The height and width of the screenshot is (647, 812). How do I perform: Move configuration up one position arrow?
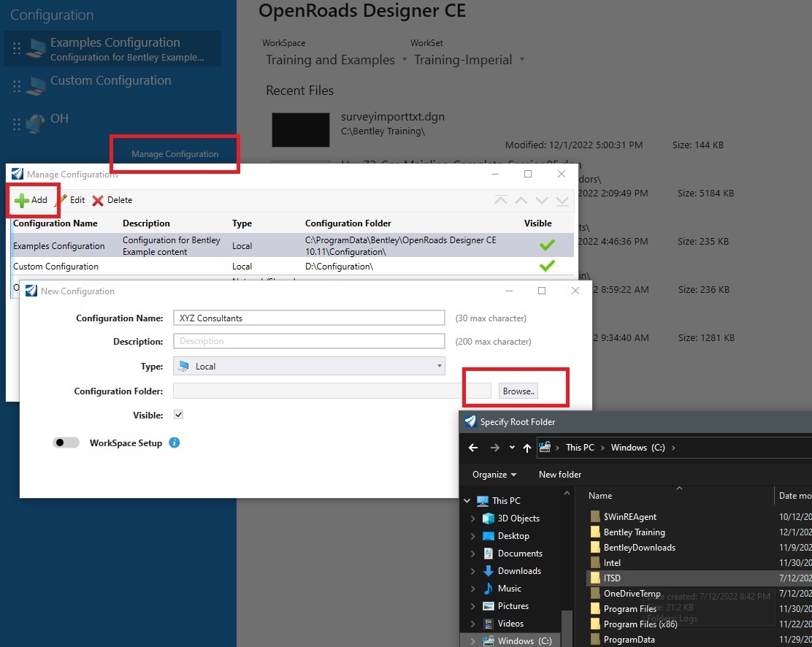(x=521, y=201)
